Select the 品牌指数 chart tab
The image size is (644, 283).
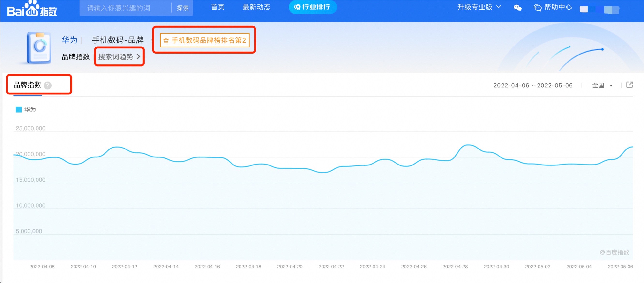coord(28,85)
